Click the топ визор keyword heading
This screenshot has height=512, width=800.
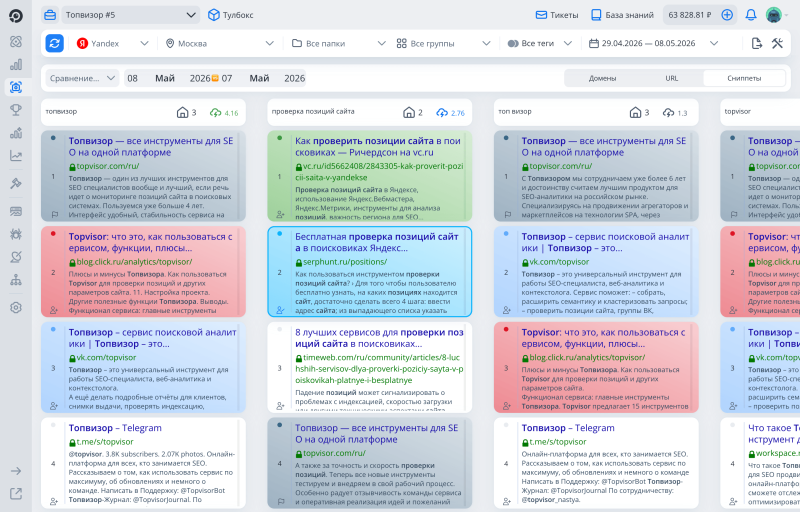(x=515, y=111)
